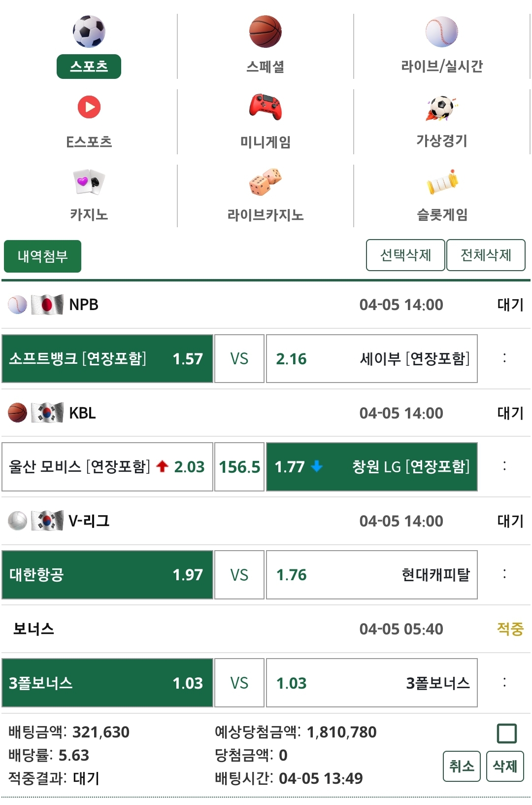Open the more options dots for V-리그 match
The height and width of the screenshot is (805, 532).
coord(504,575)
